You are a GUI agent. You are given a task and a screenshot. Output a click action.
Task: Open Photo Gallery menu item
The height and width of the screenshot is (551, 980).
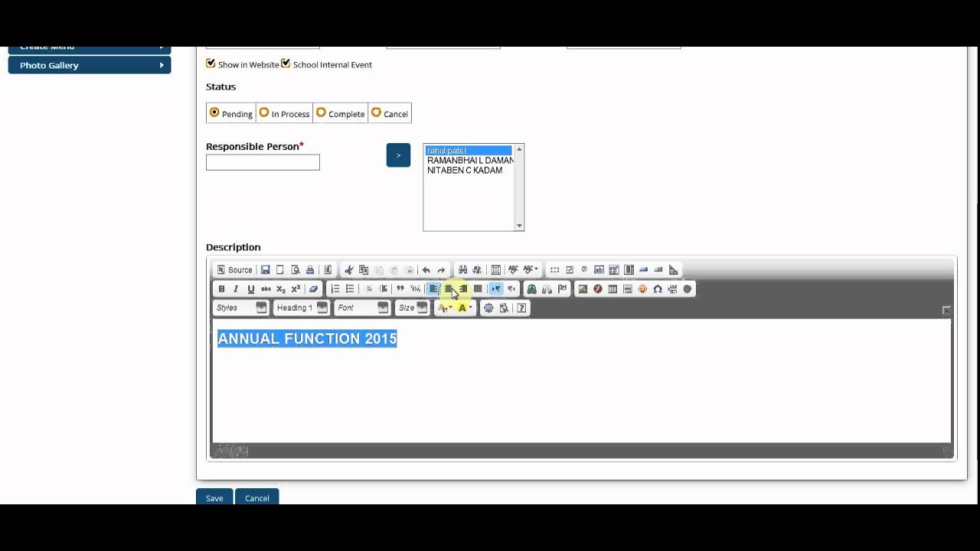click(x=90, y=65)
